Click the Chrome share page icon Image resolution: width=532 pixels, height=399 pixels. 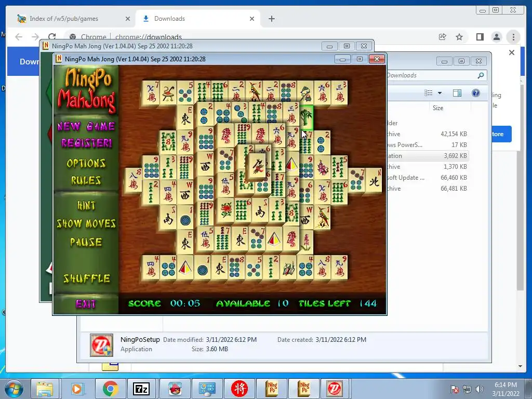(443, 37)
